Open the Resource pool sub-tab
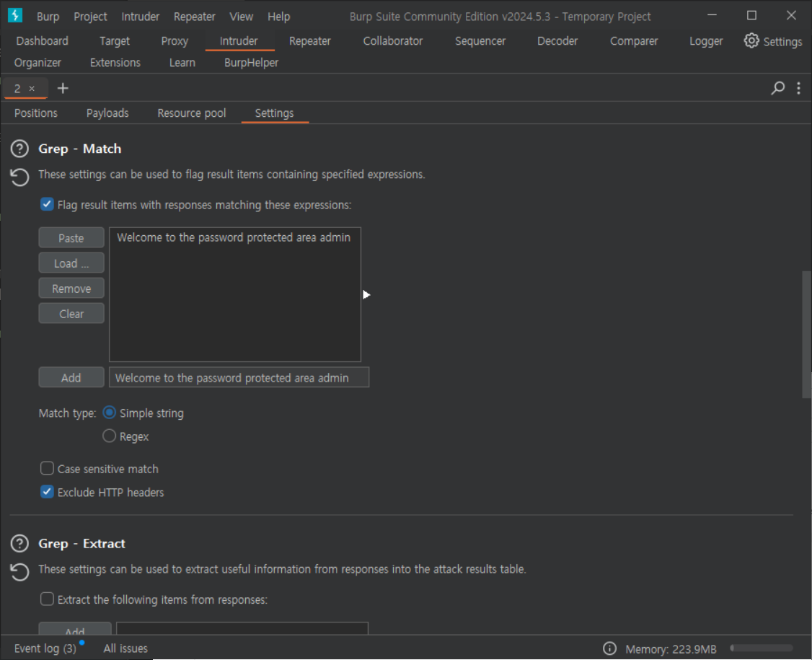 click(x=192, y=113)
